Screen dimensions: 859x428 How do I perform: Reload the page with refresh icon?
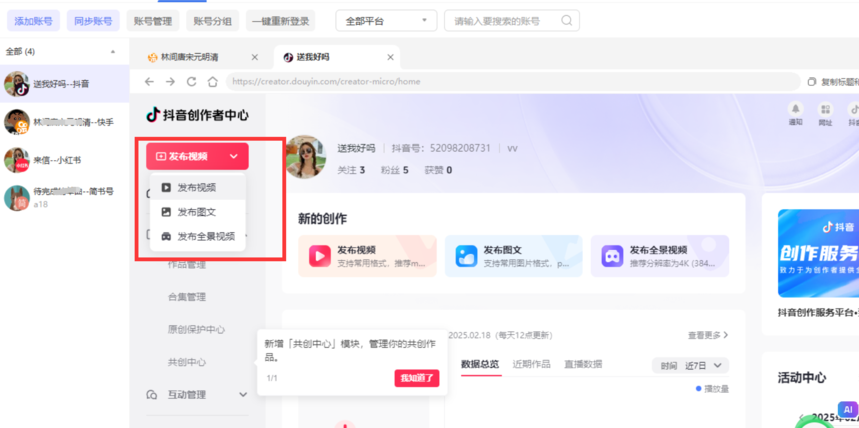tap(191, 82)
